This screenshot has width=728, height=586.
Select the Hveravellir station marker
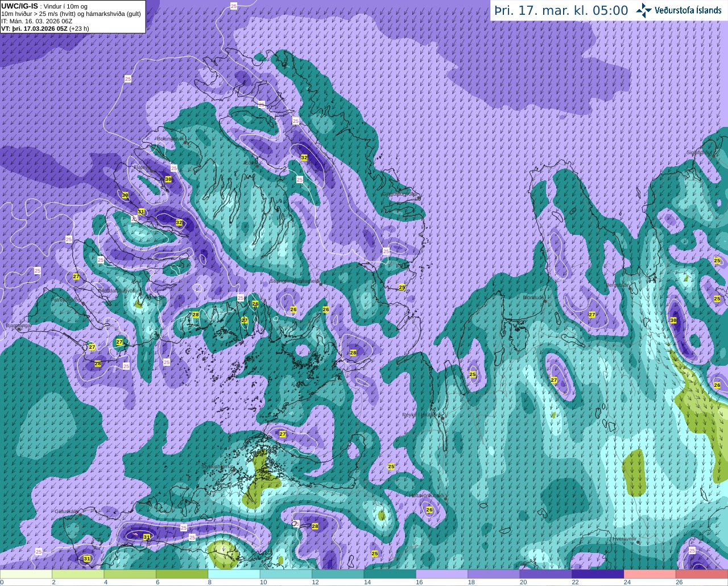point(638,542)
